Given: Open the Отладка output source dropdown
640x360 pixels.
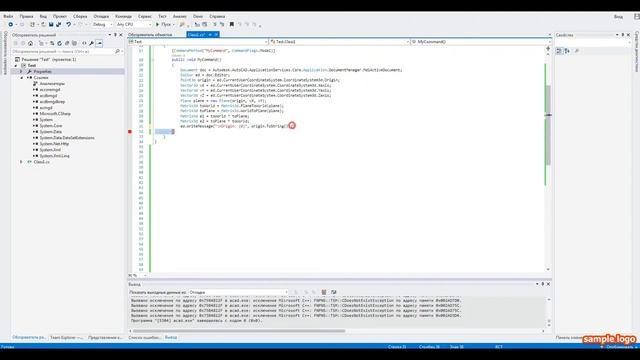Looking at the screenshot, I should [239, 292].
